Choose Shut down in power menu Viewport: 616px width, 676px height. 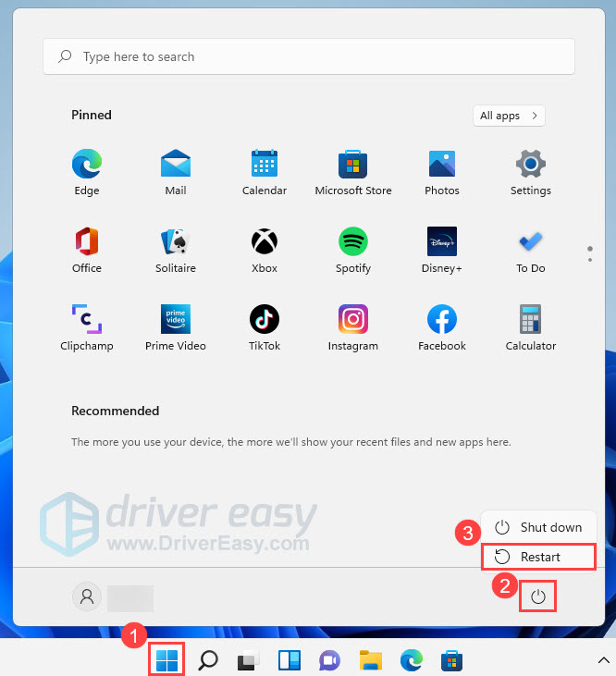click(x=539, y=527)
